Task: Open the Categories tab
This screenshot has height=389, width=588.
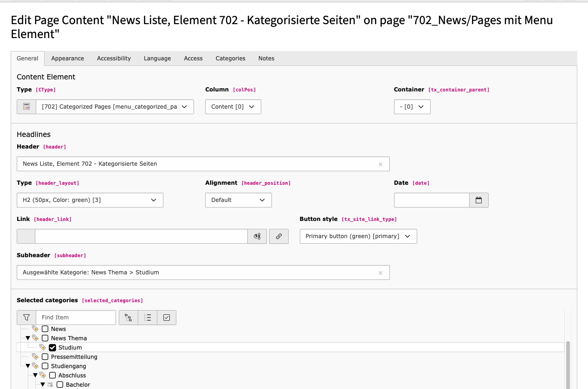Action: [x=230, y=58]
